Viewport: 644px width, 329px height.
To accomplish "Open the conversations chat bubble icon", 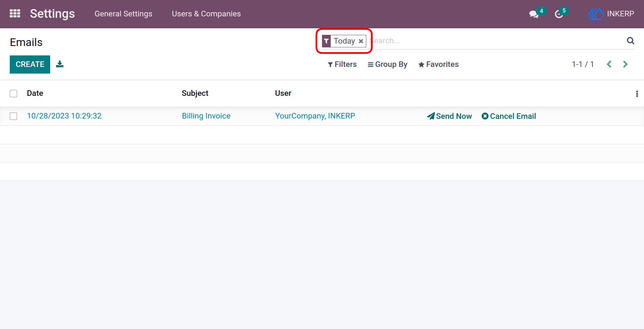I will (x=534, y=14).
